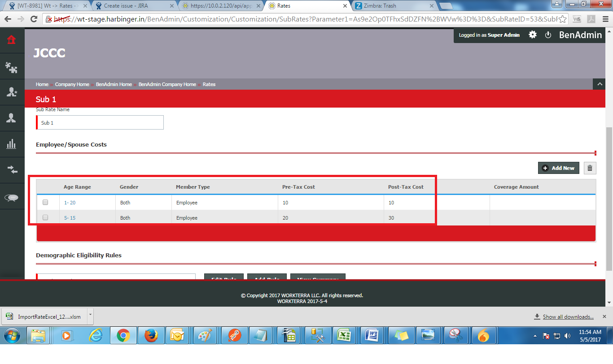Open Firefox from the Windows taskbar
Image resolution: width=613 pixels, height=364 pixels.
point(151,335)
